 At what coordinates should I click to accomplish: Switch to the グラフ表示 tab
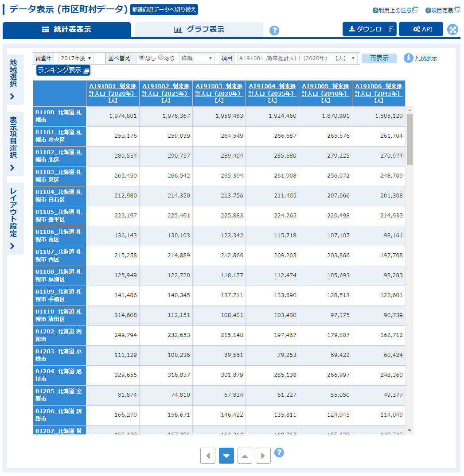(199, 30)
